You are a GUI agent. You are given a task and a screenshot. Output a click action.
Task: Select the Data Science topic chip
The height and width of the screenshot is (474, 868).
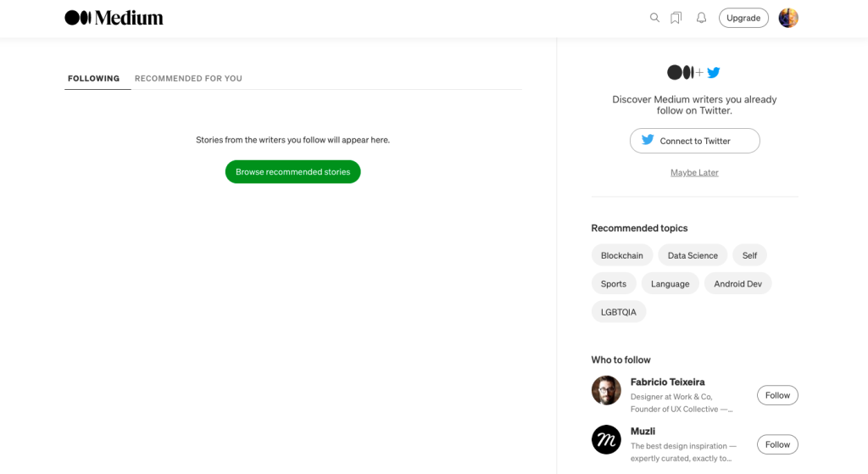pos(693,255)
